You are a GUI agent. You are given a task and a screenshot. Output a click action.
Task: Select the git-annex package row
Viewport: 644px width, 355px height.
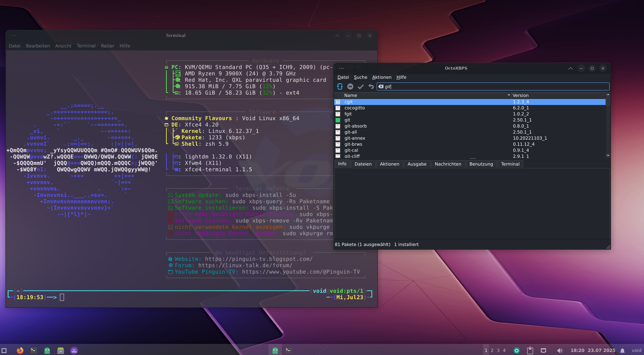point(355,138)
